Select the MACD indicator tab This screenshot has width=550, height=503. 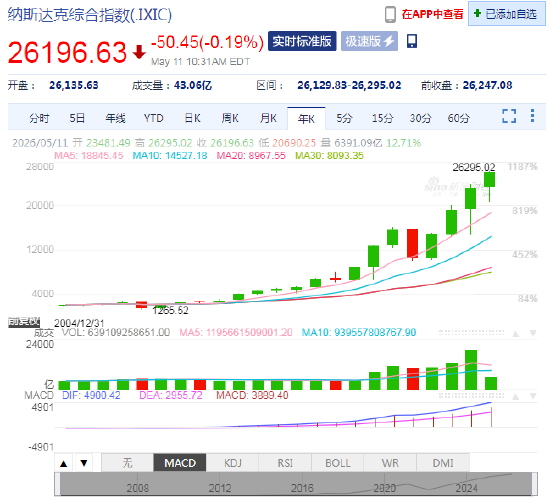[x=180, y=463]
